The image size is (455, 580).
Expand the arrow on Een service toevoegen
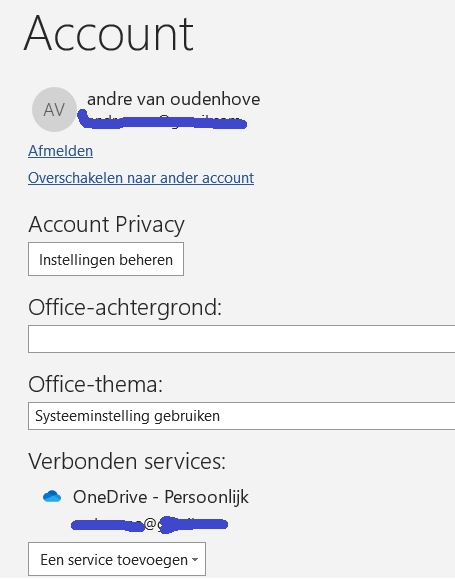point(195,560)
